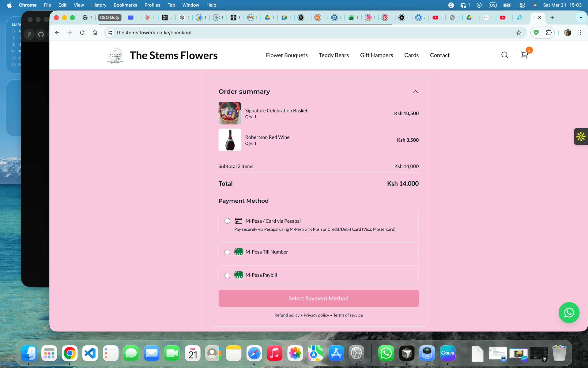Open the App Store from the dock
Screen dimensions: 588x368
(x=336, y=353)
